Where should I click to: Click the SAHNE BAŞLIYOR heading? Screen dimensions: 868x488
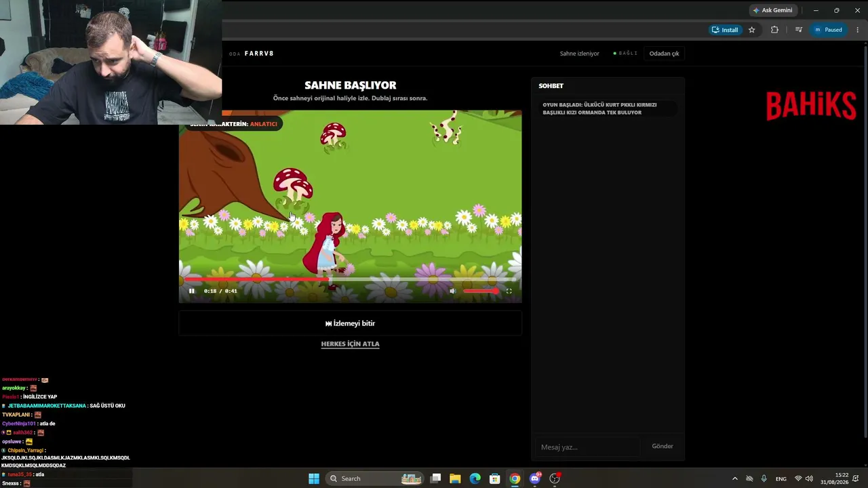[x=350, y=85]
